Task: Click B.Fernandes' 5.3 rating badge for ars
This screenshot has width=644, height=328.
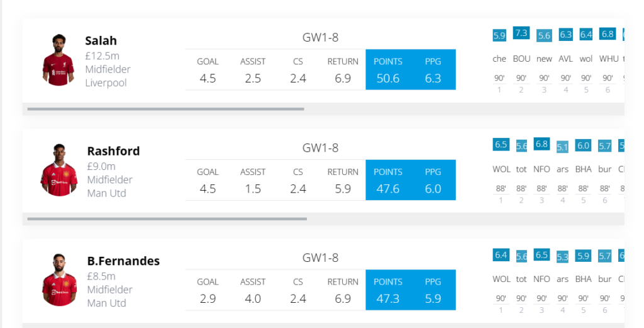Action: 562,257
